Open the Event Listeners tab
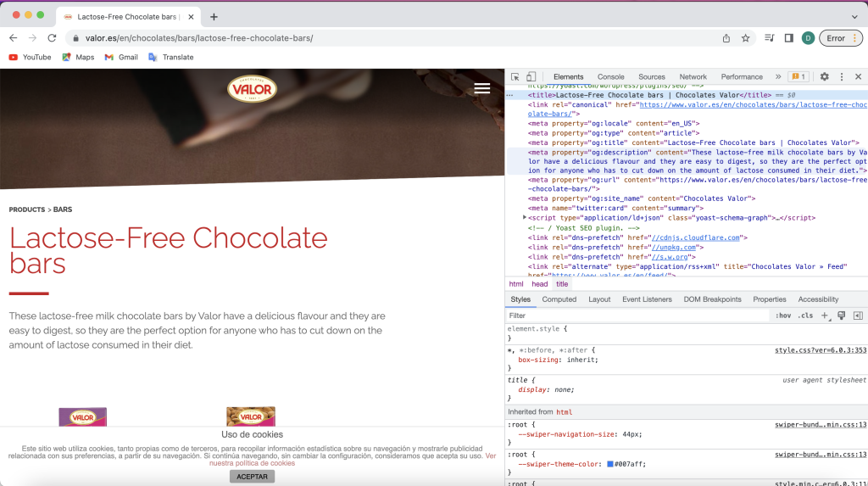 click(647, 299)
